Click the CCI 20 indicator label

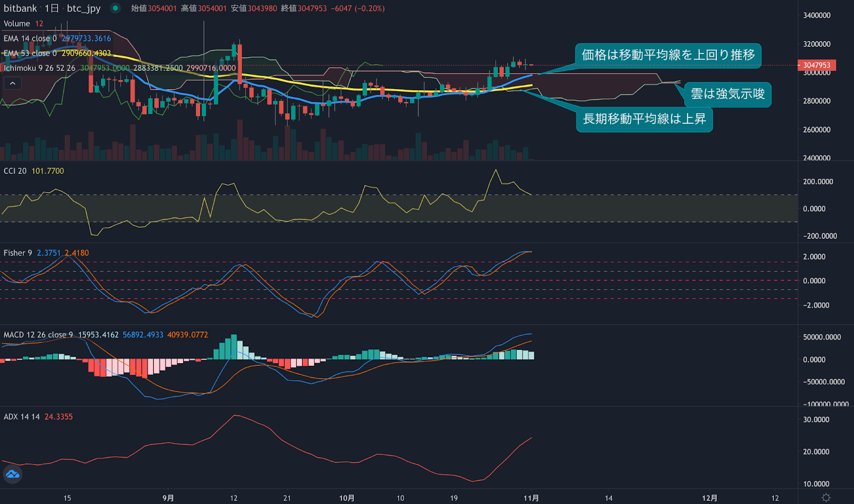[x=15, y=171]
